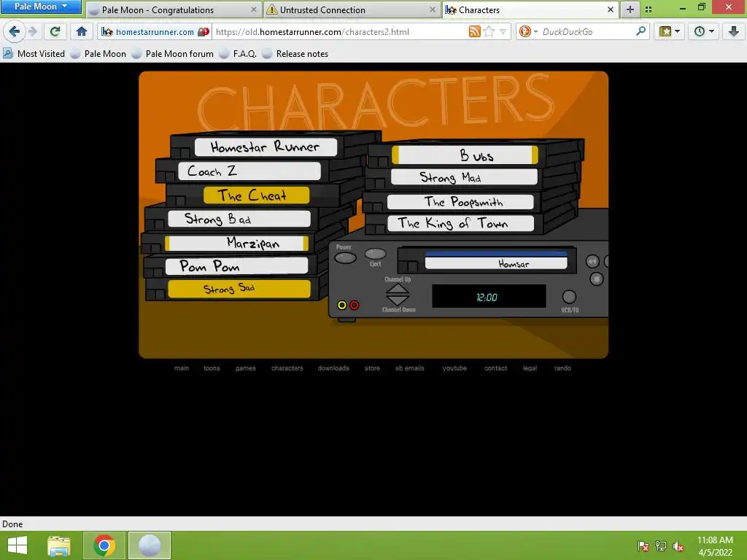Open sb emails footer link
Image resolution: width=747 pixels, height=560 pixels.
pyautogui.click(x=410, y=368)
